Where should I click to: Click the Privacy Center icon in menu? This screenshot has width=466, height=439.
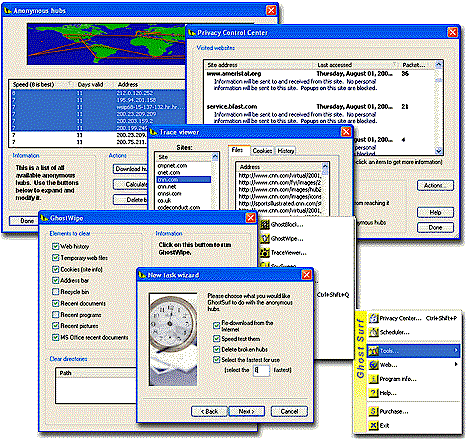click(x=374, y=318)
